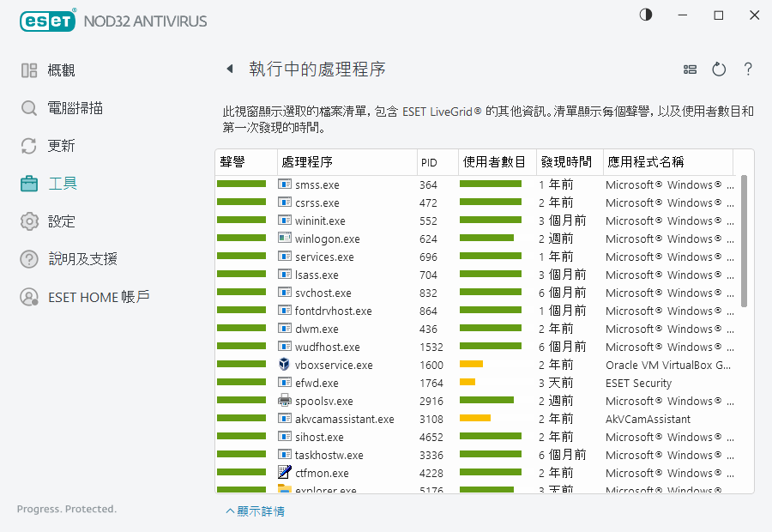This screenshot has width=772, height=532.
Task: Sort by PID column header
Action: 437,162
